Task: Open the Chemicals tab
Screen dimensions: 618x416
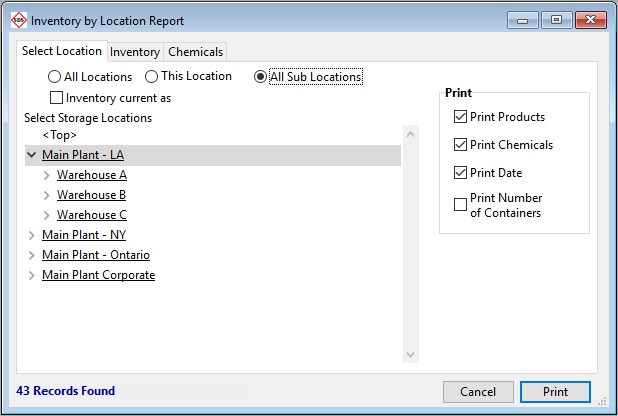Action: coord(196,52)
